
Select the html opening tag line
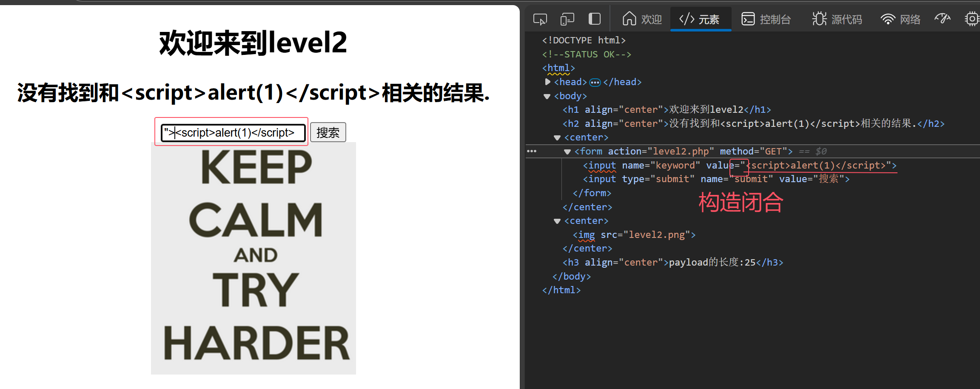[x=558, y=68]
